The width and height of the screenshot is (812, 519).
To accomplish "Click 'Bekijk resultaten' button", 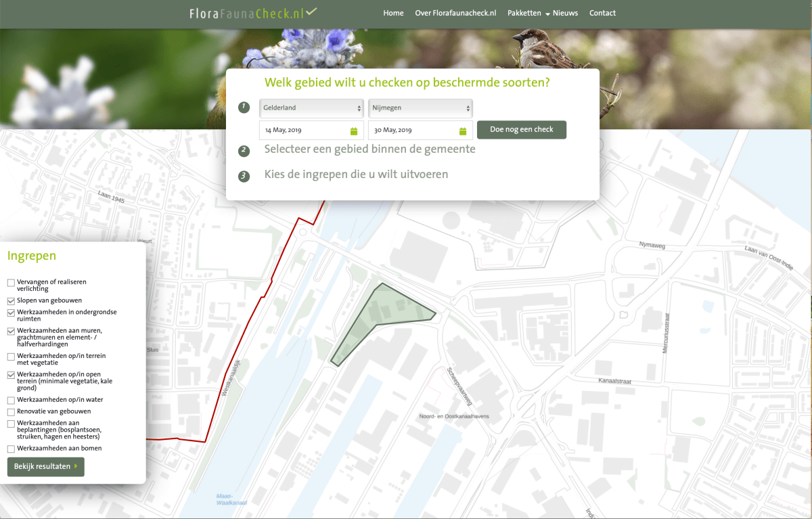I will coord(46,466).
